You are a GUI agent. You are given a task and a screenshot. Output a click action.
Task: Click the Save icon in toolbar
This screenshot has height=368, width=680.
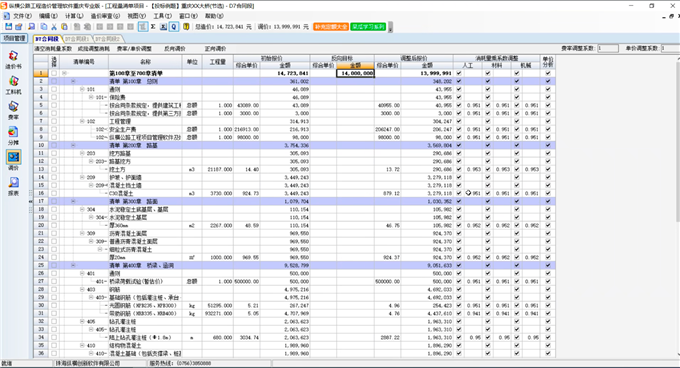[9, 26]
